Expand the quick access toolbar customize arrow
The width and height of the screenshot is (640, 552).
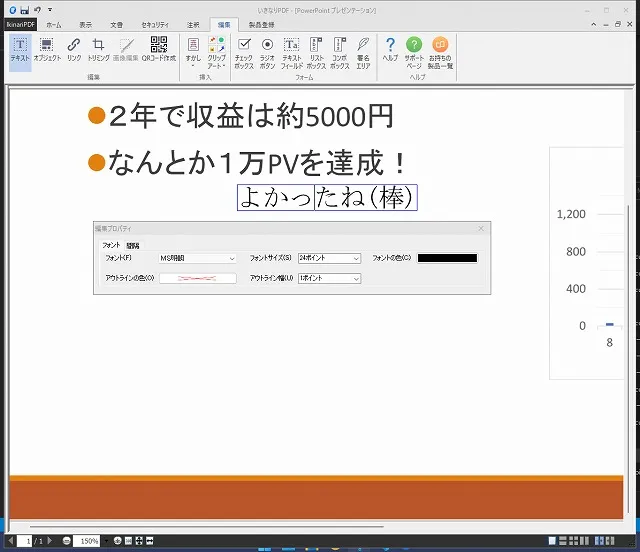pyautogui.click(x=50, y=10)
